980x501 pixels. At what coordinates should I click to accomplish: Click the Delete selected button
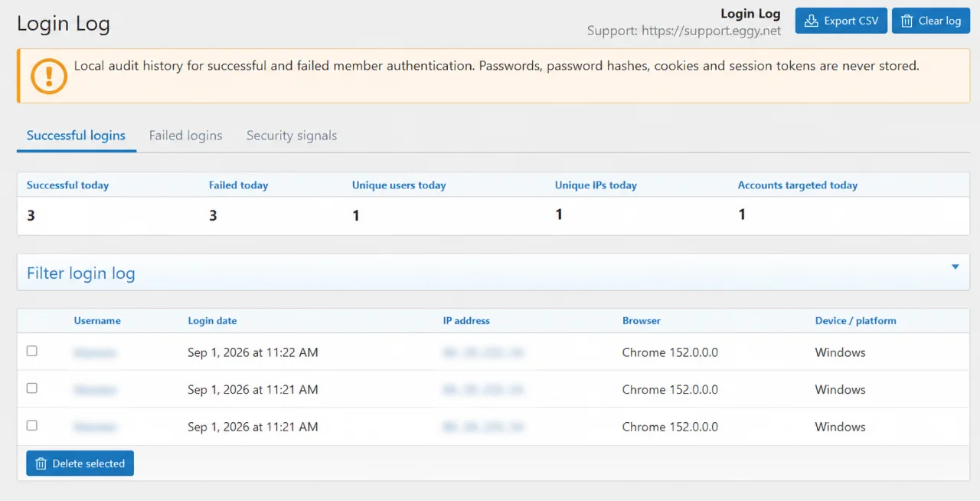coord(80,463)
